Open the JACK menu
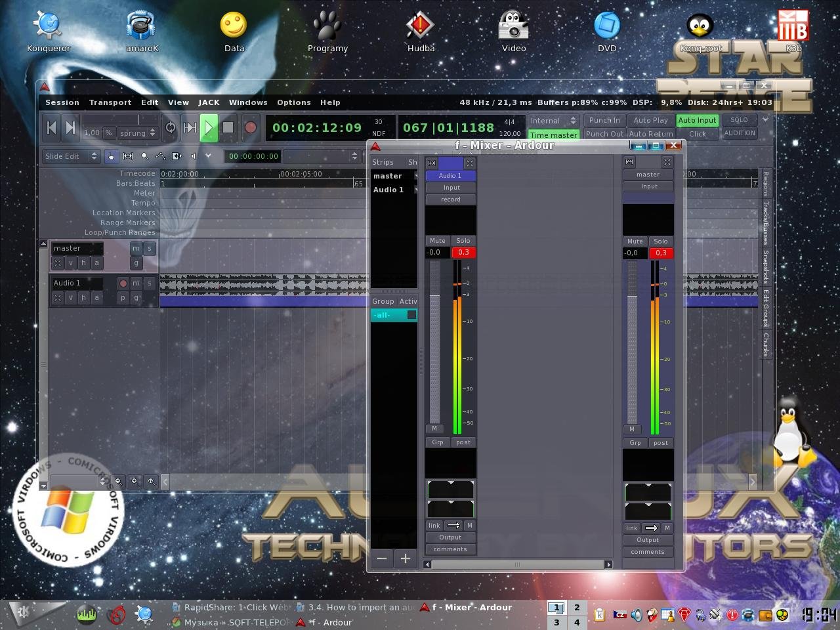 click(209, 102)
